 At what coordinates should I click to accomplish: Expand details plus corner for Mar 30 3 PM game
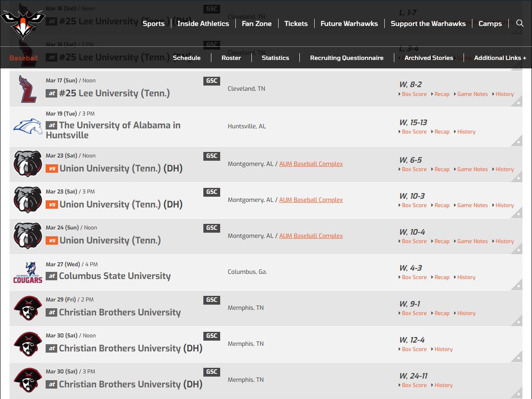click(518, 394)
